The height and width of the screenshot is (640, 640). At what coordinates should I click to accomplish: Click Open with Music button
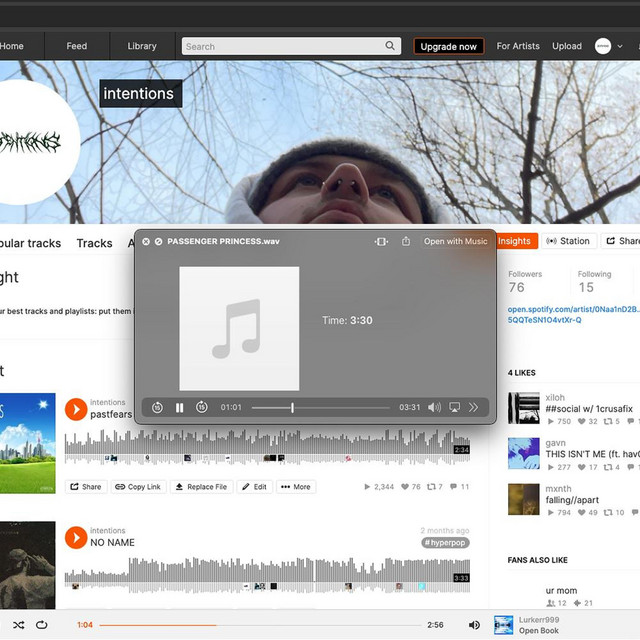(x=455, y=241)
